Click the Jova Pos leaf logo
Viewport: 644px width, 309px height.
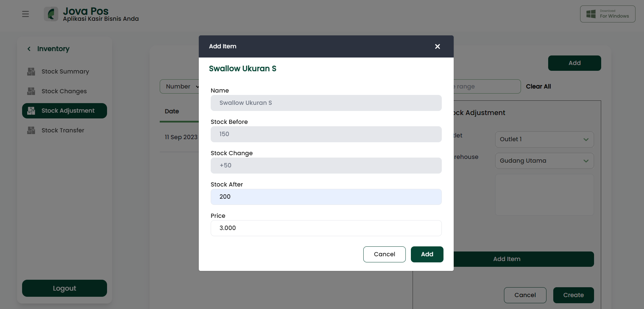coord(51,14)
